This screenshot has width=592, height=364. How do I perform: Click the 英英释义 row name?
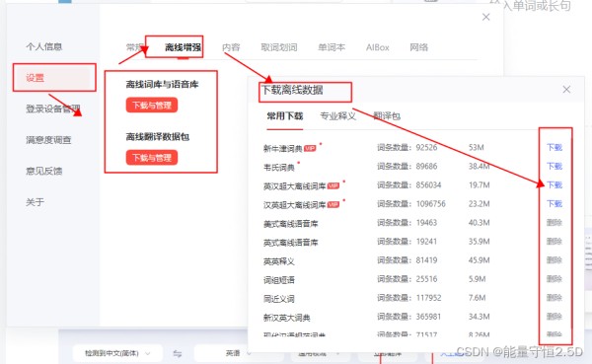point(278,261)
